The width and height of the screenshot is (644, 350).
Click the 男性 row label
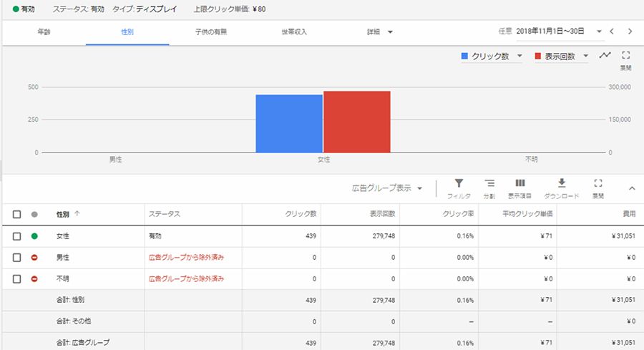coord(63,258)
